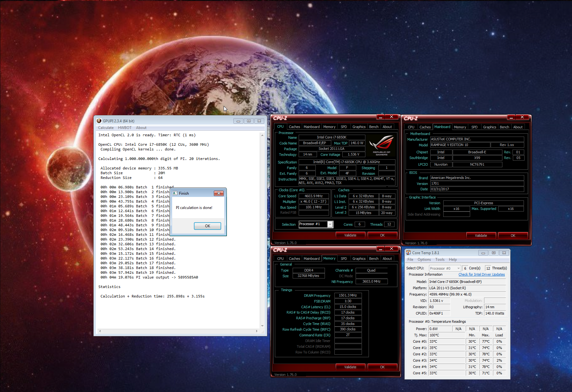Click the RAMPAGE V EDITION 10 model field
This screenshot has width=572, height=392.
click(460, 145)
